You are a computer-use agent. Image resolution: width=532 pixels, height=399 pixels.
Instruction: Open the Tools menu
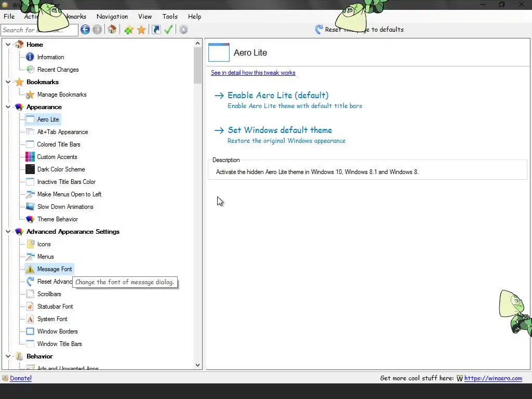[x=170, y=16]
